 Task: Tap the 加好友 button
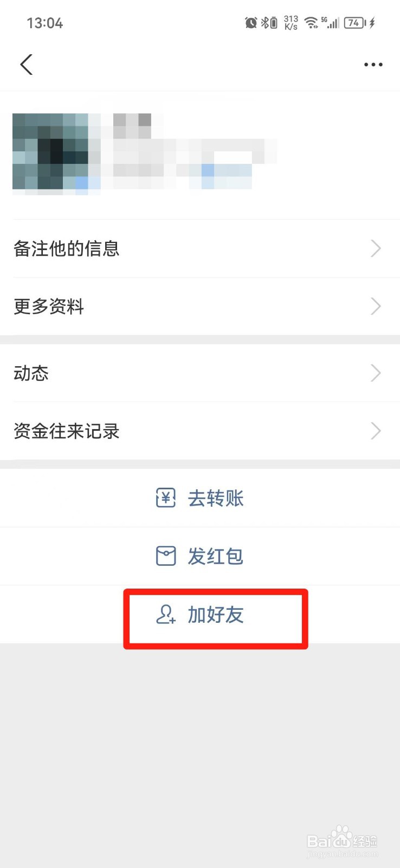[200, 615]
